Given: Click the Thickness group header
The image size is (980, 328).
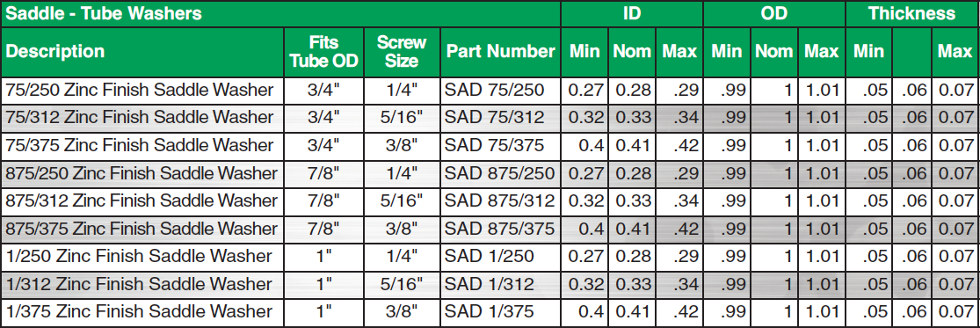Looking at the screenshot, I should pos(911,13).
